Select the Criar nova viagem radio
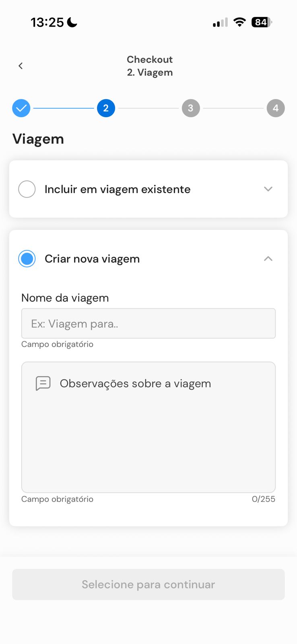 pos(27,259)
